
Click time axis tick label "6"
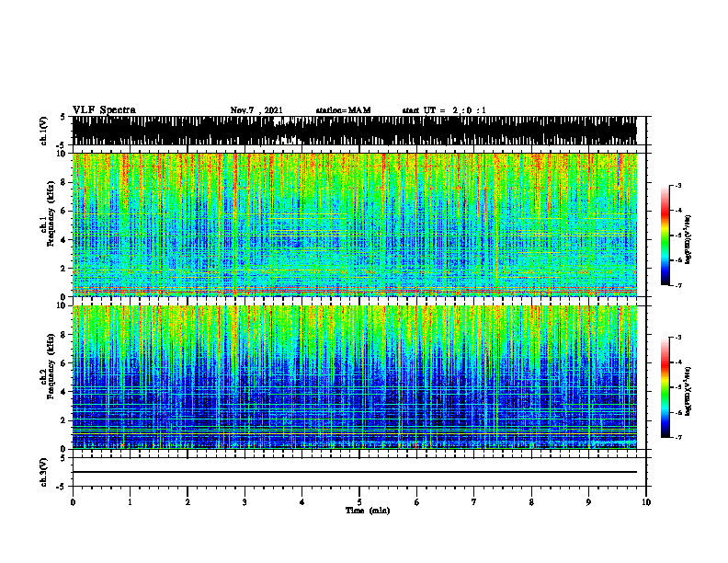[417, 501]
